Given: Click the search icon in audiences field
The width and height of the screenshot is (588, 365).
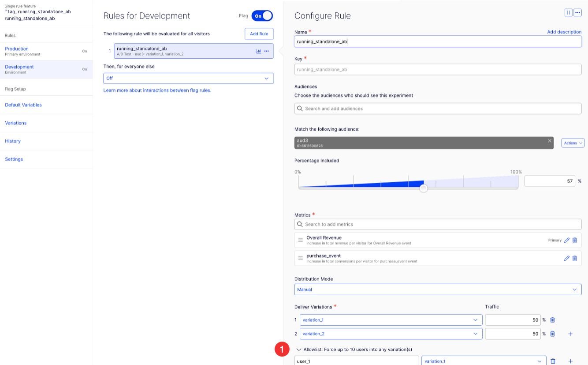Looking at the screenshot, I should tap(300, 109).
